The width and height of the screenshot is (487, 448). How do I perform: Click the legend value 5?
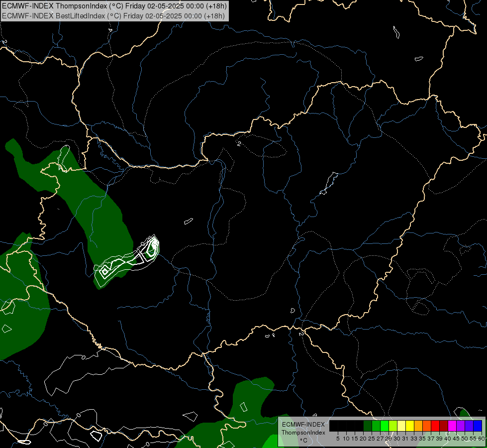point(338,439)
